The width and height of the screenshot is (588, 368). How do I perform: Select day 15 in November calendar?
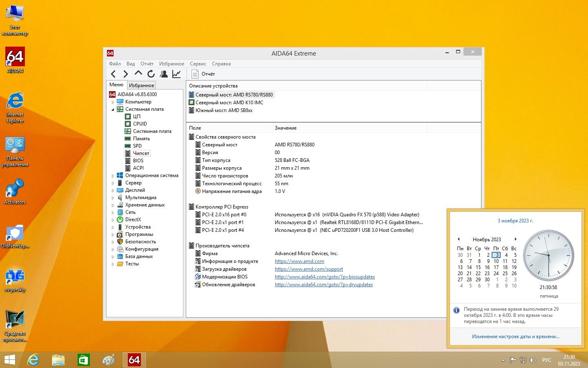point(478,267)
